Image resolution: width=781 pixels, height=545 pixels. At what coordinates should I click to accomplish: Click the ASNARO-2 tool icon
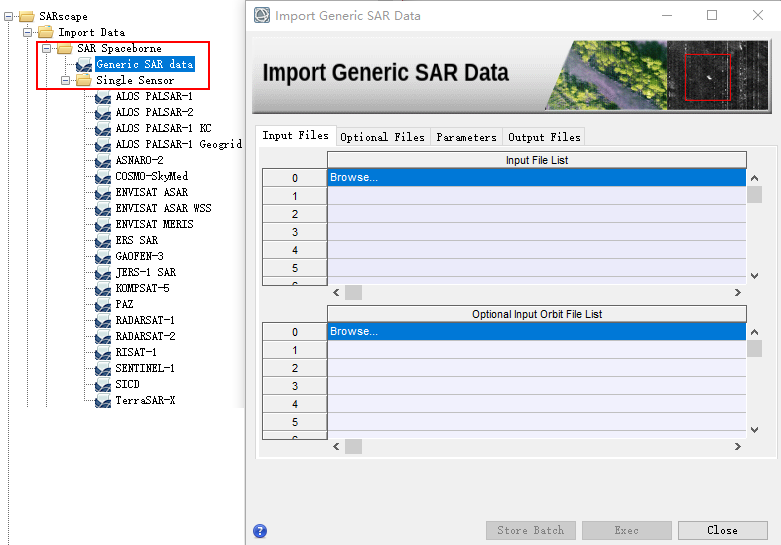pos(103,160)
